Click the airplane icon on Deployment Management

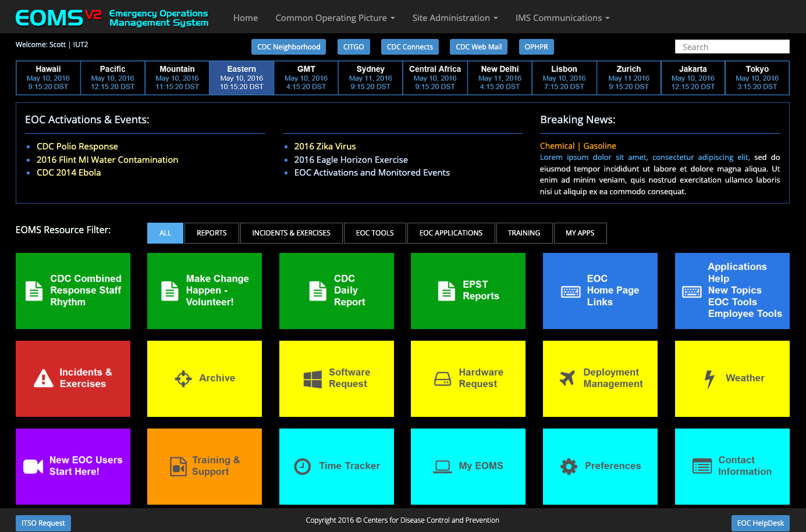coord(567,378)
